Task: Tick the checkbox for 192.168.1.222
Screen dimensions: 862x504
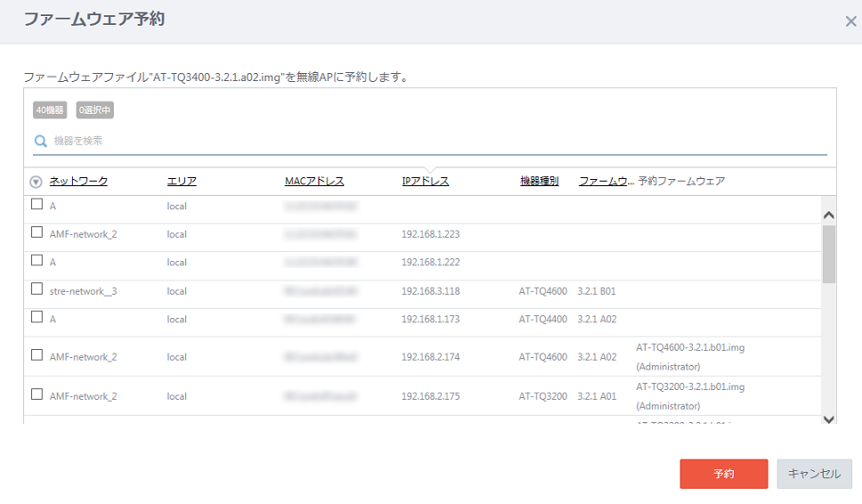Action: [37, 260]
